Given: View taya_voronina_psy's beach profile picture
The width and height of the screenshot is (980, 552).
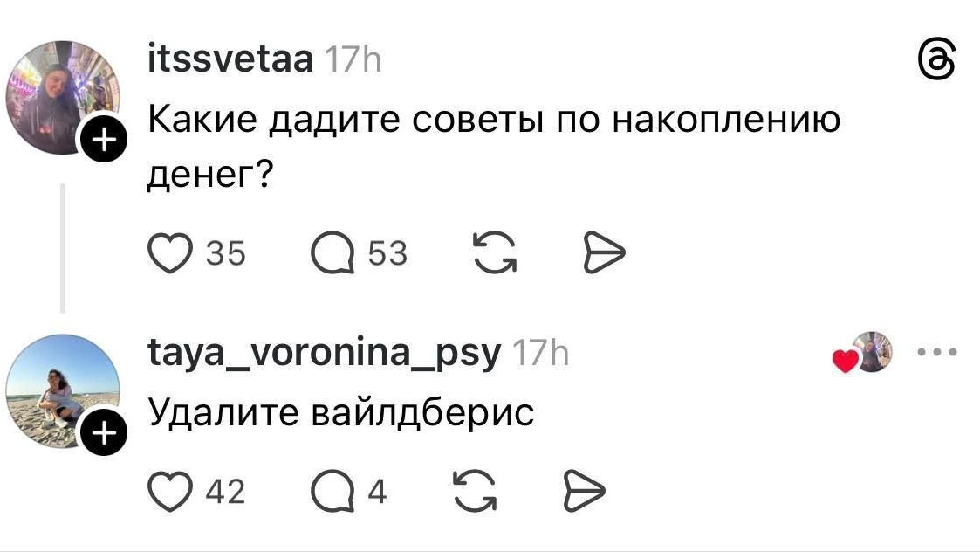Looking at the screenshot, I should tap(61, 389).
